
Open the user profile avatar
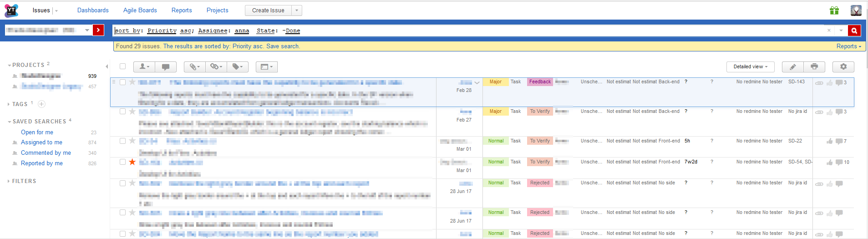[x=856, y=10]
